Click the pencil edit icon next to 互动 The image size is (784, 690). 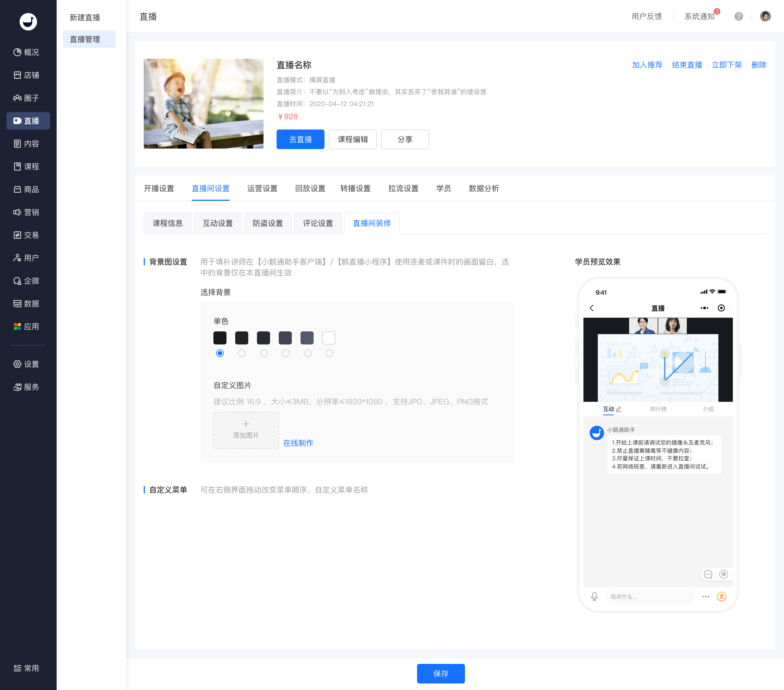[x=619, y=409]
